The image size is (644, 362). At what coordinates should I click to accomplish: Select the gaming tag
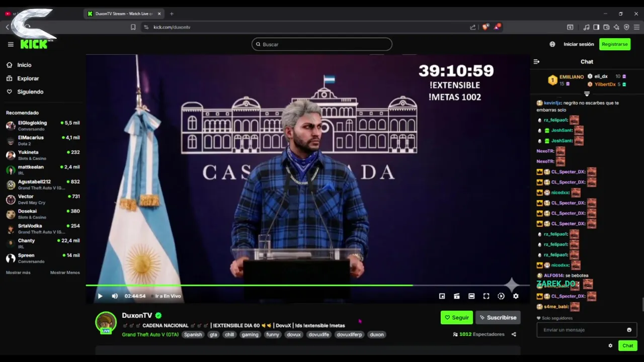250,334
